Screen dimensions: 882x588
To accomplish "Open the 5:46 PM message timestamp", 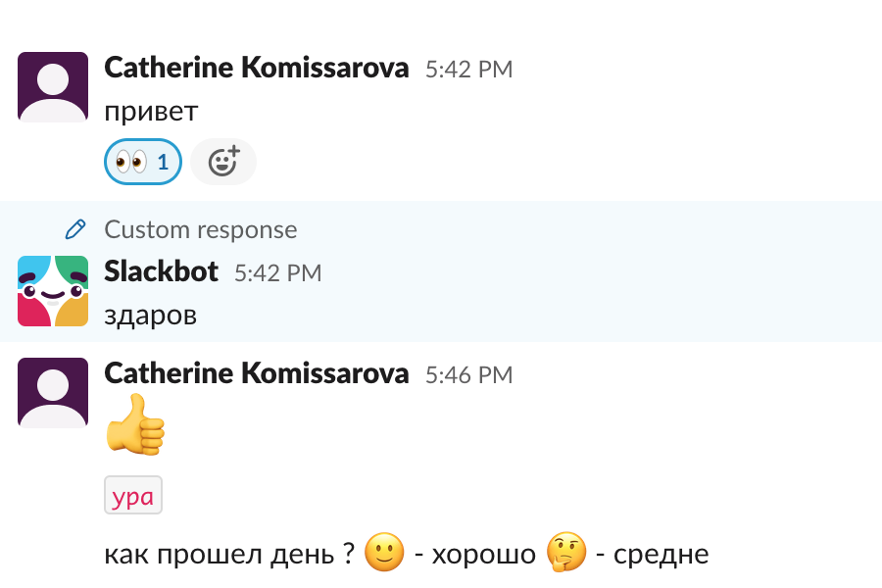I will (x=468, y=374).
